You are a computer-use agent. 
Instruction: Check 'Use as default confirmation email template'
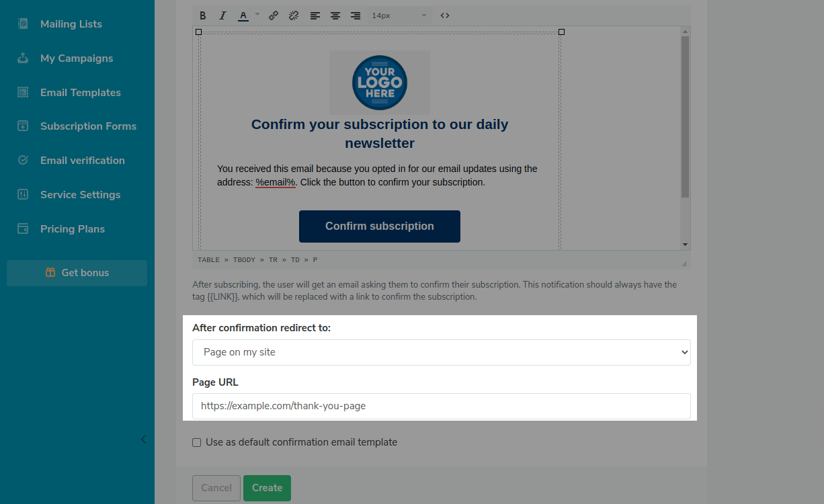coord(197,442)
